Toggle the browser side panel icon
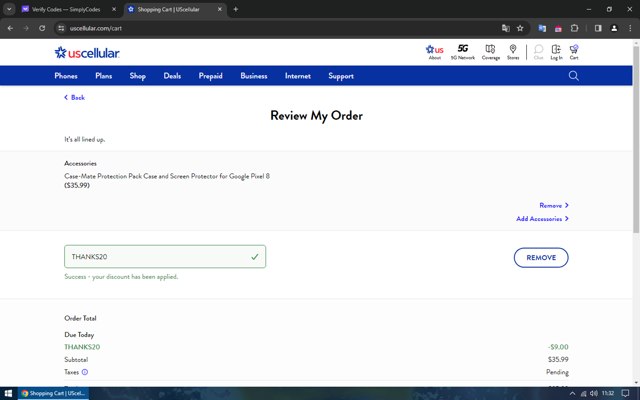Image resolution: width=640 pixels, height=400 pixels. (598, 28)
